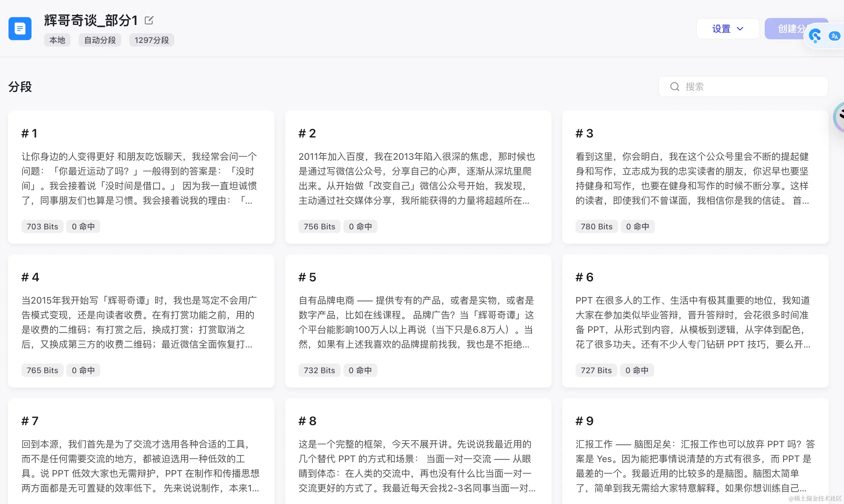Click the blue document file icon
The width and height of the screenshot is (844, 504).
[x=20, y=29]
